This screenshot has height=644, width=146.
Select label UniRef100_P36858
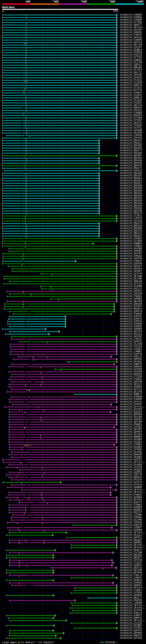tap(131, 399)
